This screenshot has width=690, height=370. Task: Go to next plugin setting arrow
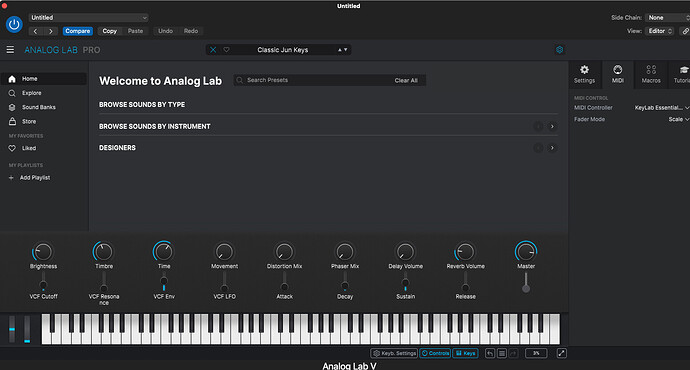coord(51,31)
